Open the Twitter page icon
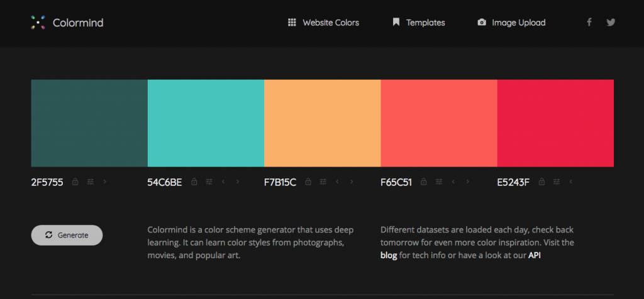This screenshot has width=644, height=299. pyautogui.click(x=611, y=22)
